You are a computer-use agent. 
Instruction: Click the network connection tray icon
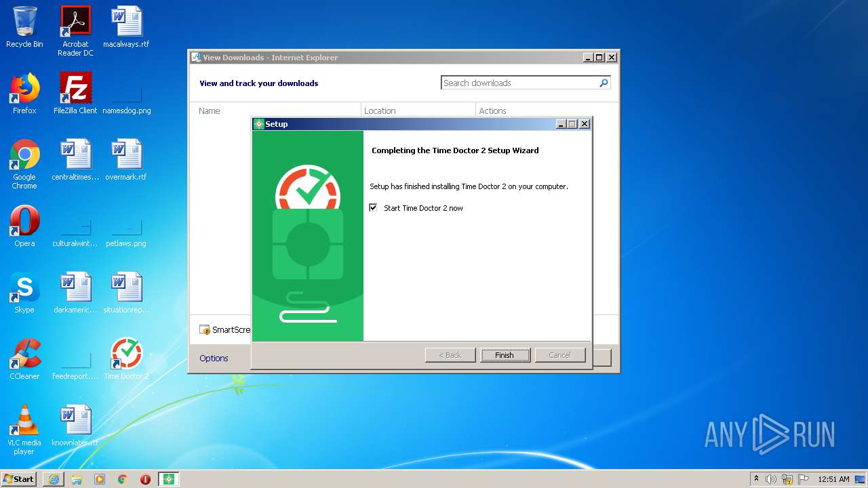point(787,479)
